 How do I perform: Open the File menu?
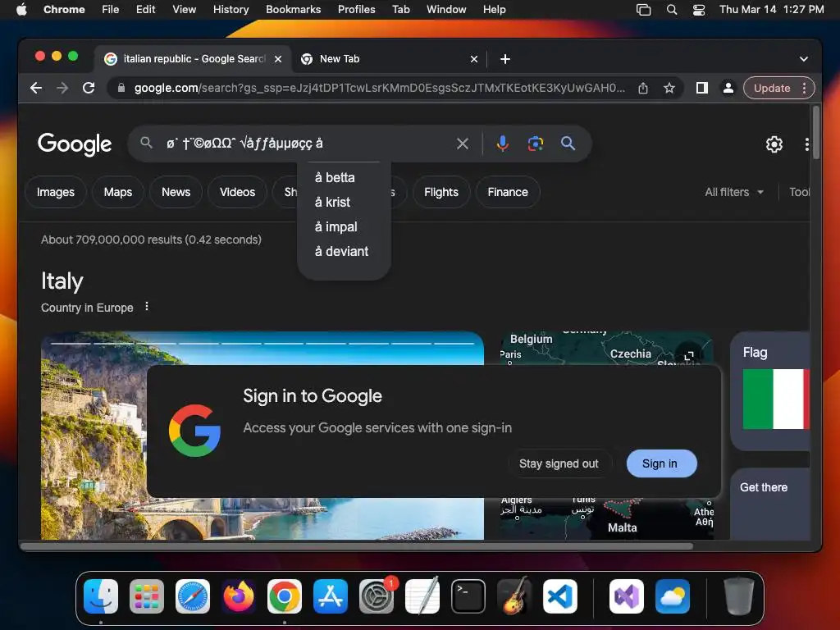click(x=111, y=10)
